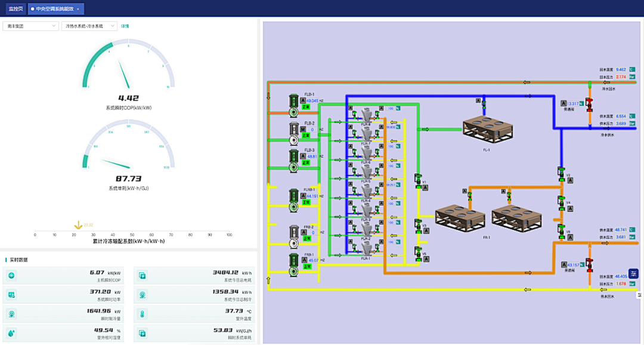Image resolution: width=644 pixels, height=345 pixels.
Task: Click valve V4 icon
Action: click(562, 203)
